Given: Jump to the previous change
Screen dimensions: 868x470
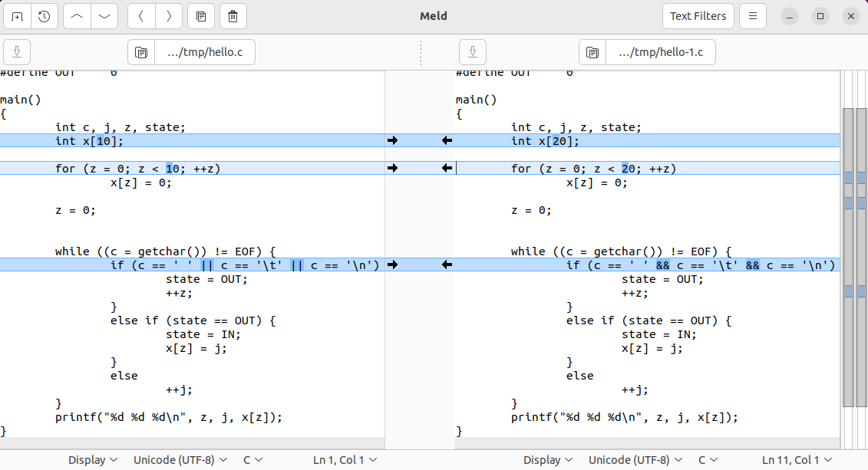Looking at the screenshot, I should (76, 16).
